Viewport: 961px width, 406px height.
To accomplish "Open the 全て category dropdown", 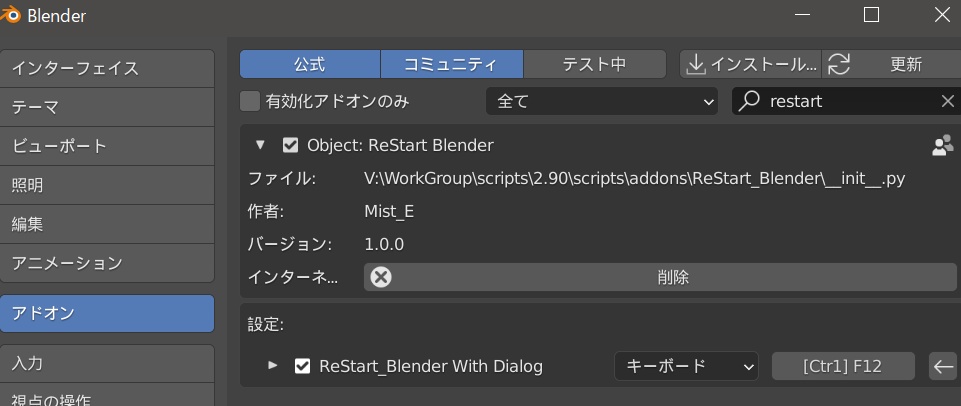I will coord(601,101).
